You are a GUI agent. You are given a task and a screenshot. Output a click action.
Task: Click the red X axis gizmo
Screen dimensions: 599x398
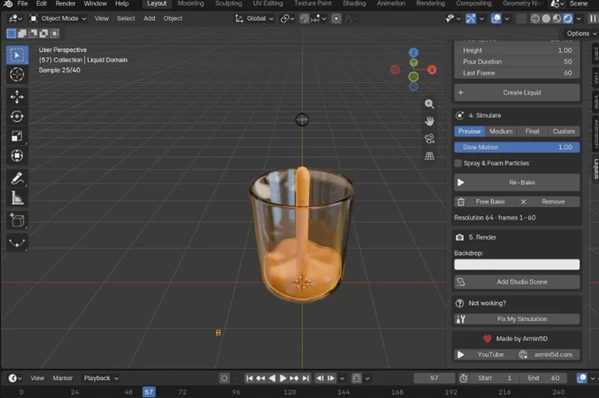[432, 70]
